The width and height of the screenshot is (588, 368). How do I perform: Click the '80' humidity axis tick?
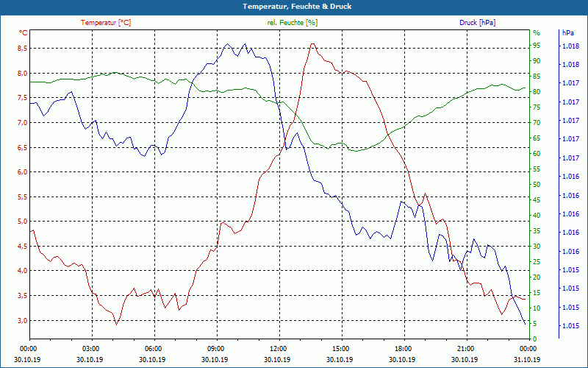[x=537, y=91]
